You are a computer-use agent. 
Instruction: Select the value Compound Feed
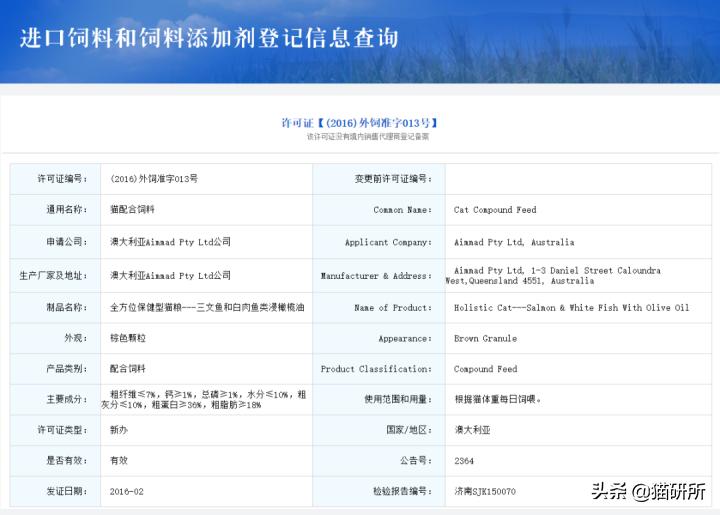pyautogui.click(x=485, y=369)
